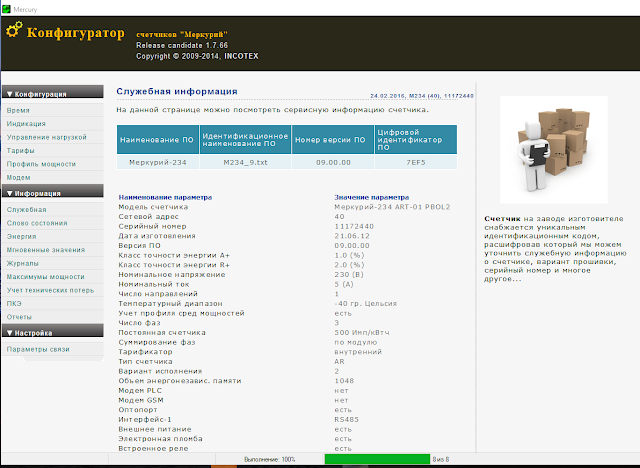Open the Отчеты page
Screen dimensions: 640x468
tap(53, 317)
